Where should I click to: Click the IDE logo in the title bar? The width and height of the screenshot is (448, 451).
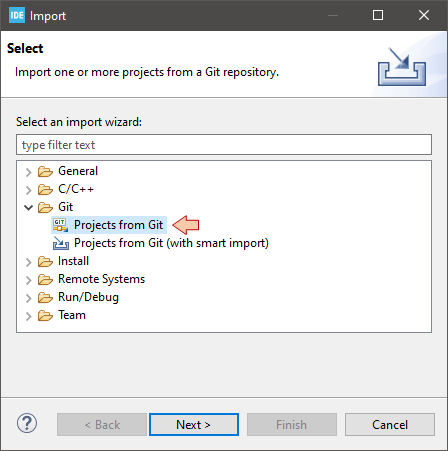point(17,15)
